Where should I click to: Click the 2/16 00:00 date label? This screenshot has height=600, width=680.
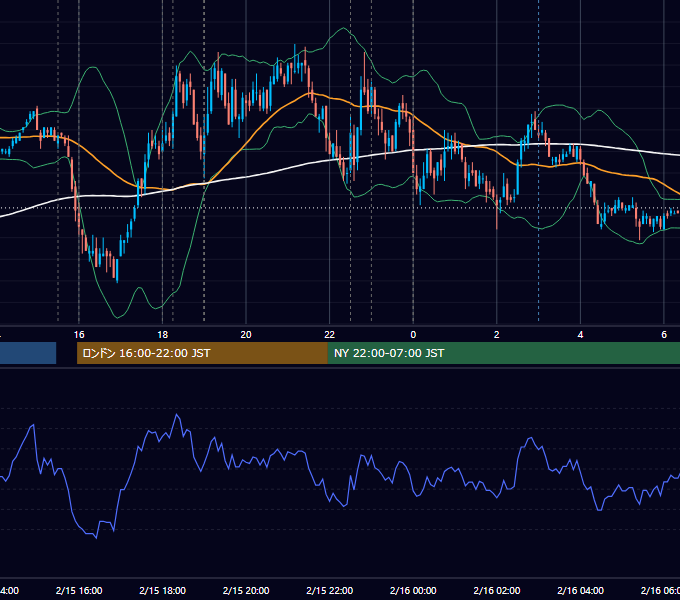[x=413, y=590]
